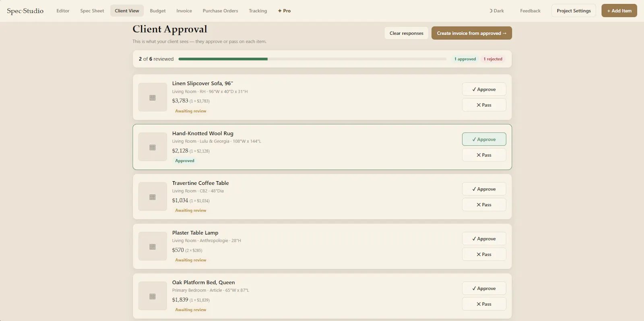Viewport: 644px width, 321px height.
Task: Open the Pro upgrade tab
Action: pyautogui.click(x=284, y=11)
